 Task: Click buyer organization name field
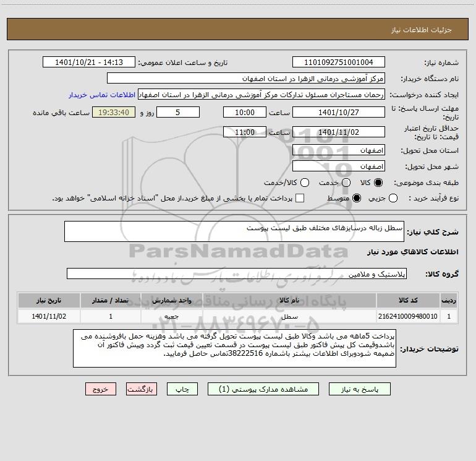pyautogui.click(x=246, y=78)
